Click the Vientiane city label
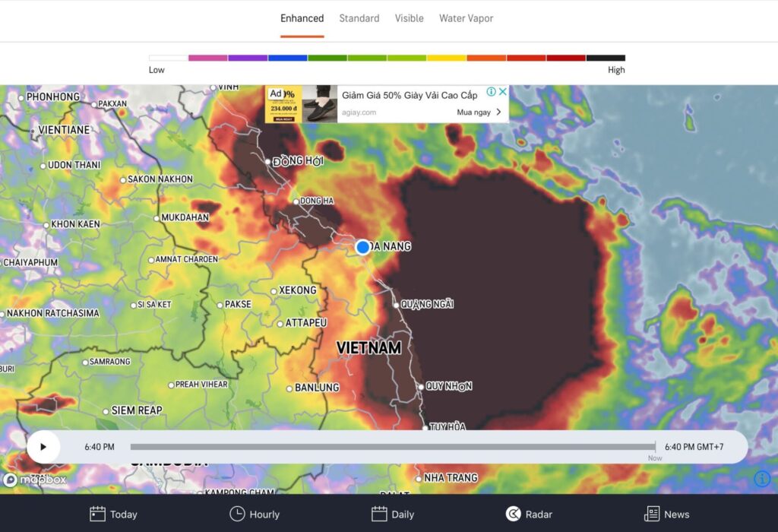This screenshot has height=532, width=778. pos(64,130)
